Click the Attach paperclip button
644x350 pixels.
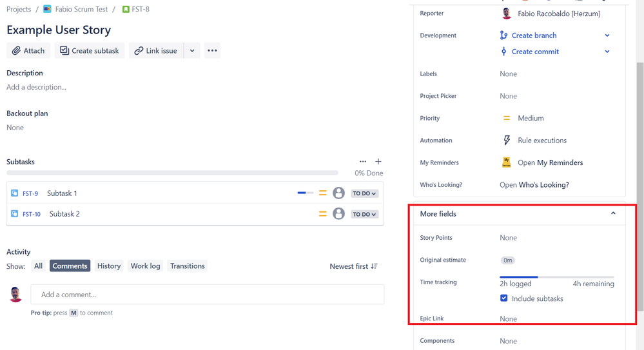(x=28, y=50)
